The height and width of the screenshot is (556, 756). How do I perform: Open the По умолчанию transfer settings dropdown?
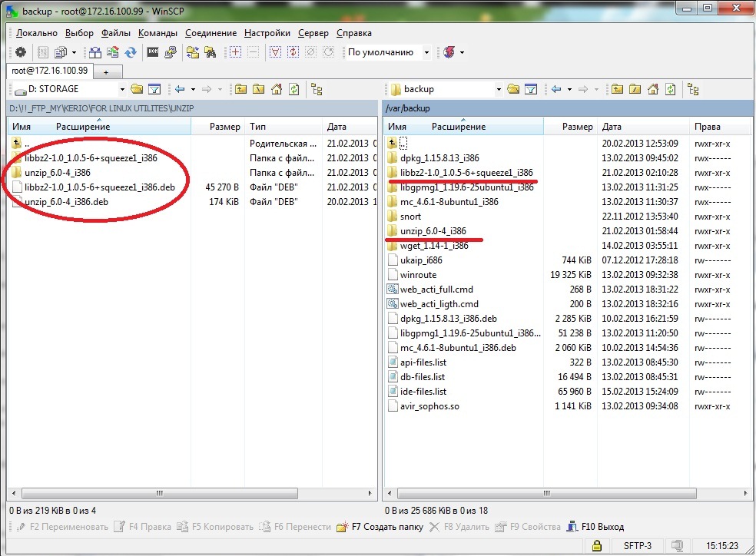388,52
